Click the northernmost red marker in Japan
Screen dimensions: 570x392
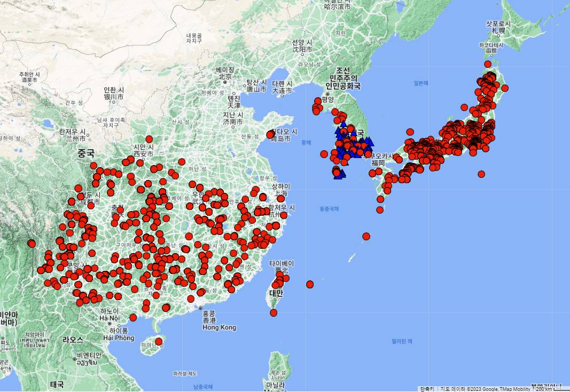488,64
